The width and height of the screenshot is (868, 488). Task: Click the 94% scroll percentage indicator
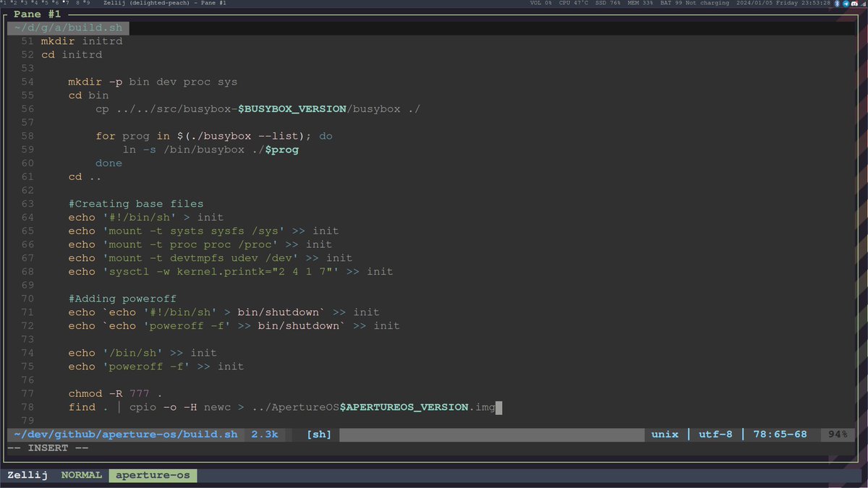coord(838,435)
